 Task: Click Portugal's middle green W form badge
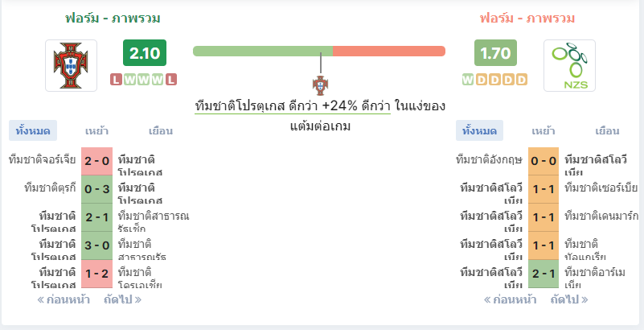(x=144, y=80)
